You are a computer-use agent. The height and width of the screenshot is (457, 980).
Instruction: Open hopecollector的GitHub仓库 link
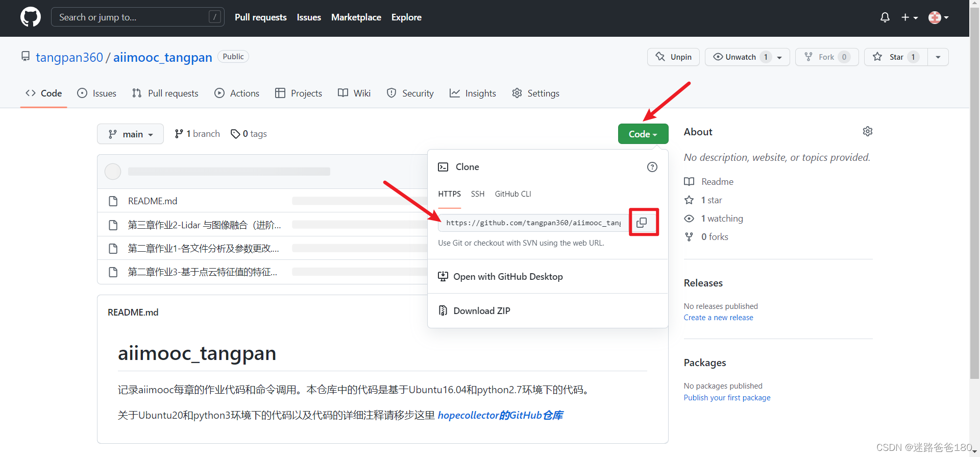pos(500,415)
